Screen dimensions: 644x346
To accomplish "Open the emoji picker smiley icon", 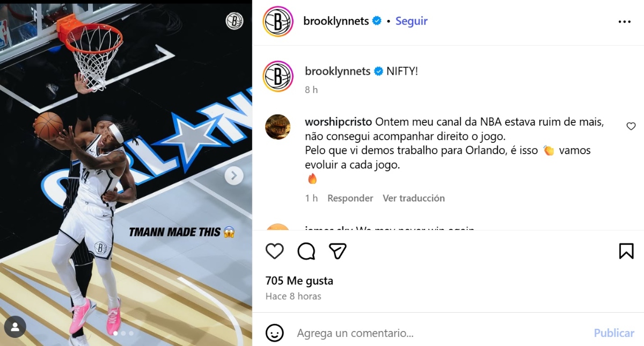I will click(x=275, y=333).
